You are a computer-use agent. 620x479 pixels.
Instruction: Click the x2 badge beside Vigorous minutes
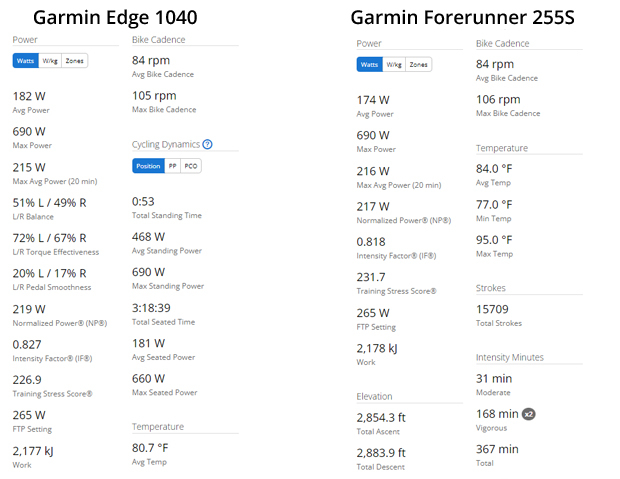pyautogui.click(x=529, y=414)
